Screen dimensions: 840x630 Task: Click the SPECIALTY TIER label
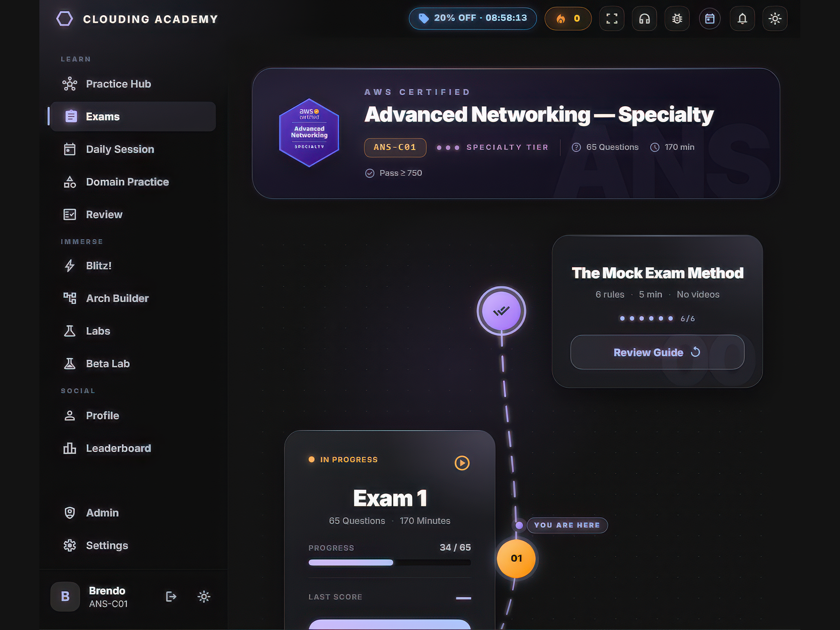[507, 147]
